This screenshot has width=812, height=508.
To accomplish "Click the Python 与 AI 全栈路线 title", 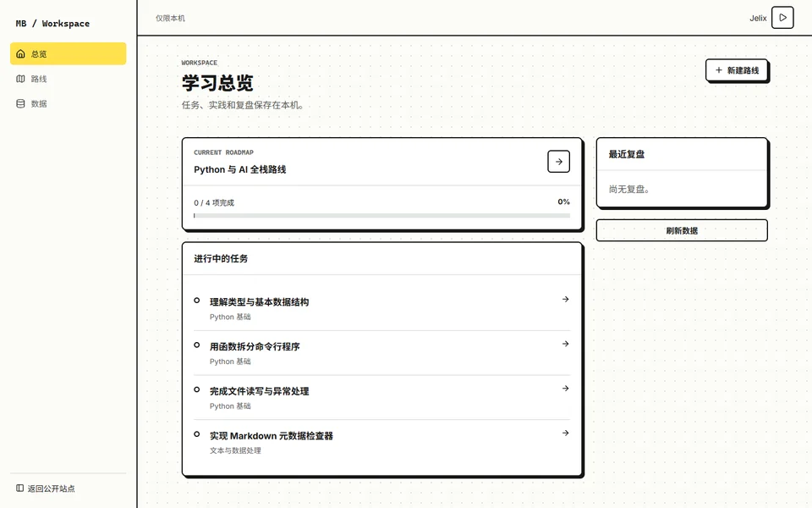I will click(x=239, y=169).
